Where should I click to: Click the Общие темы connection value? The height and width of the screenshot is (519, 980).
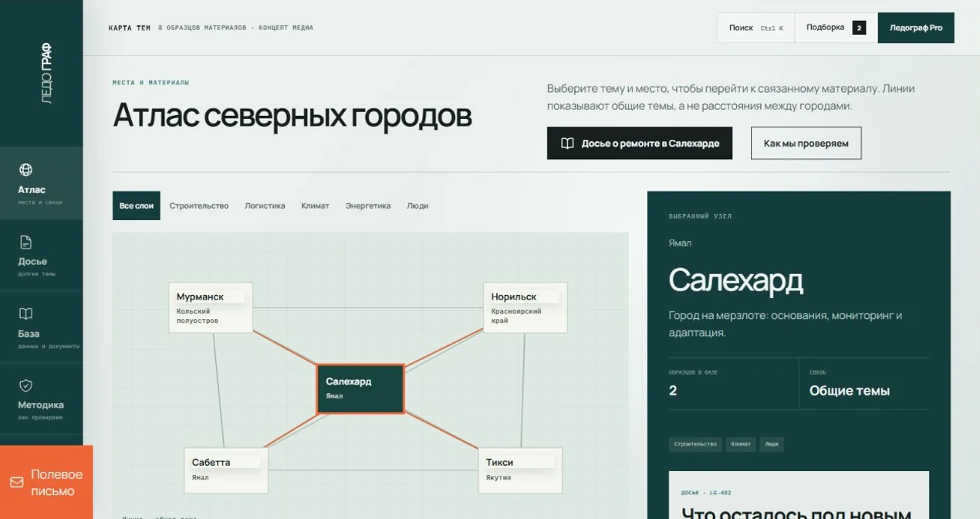pos(850,391)
